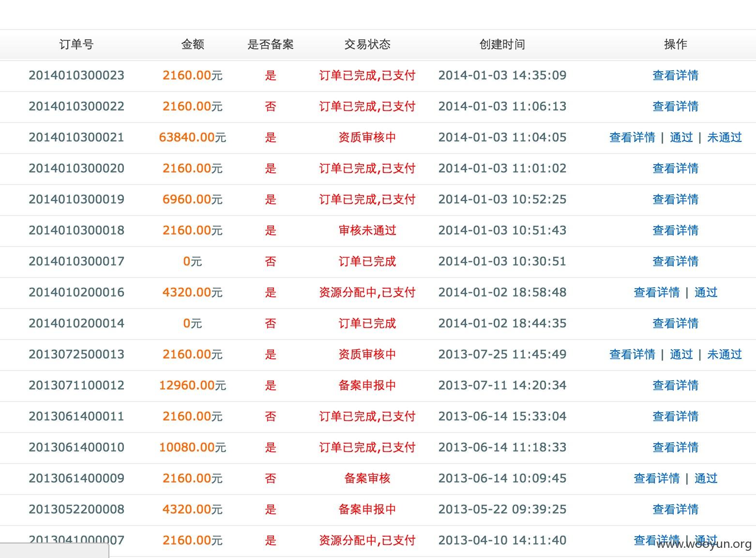Click timestamp 2013-07-25 11:45:49

coord(502,355)
